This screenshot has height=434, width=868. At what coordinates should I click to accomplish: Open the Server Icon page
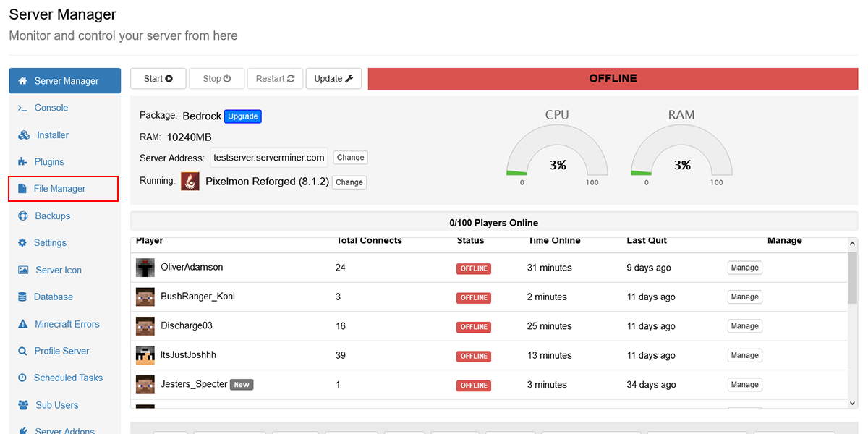(64, 270)
